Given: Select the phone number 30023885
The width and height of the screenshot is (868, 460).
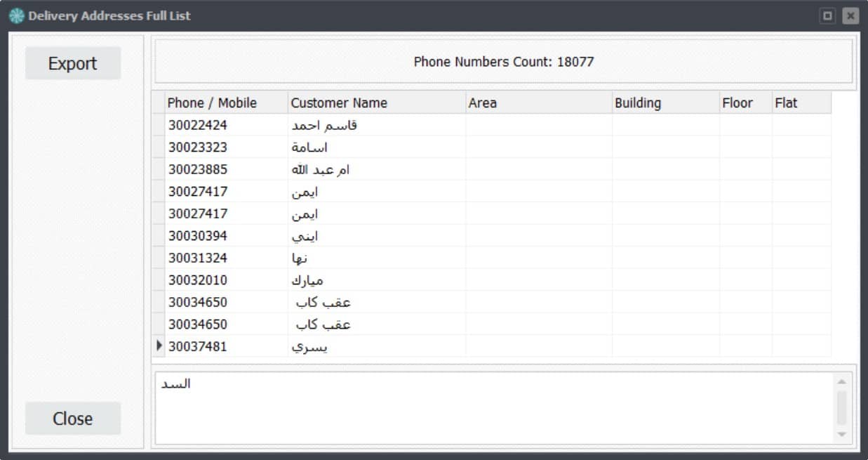Looking at the screenshot, I should pyautogui.click(x=198, y=169).
